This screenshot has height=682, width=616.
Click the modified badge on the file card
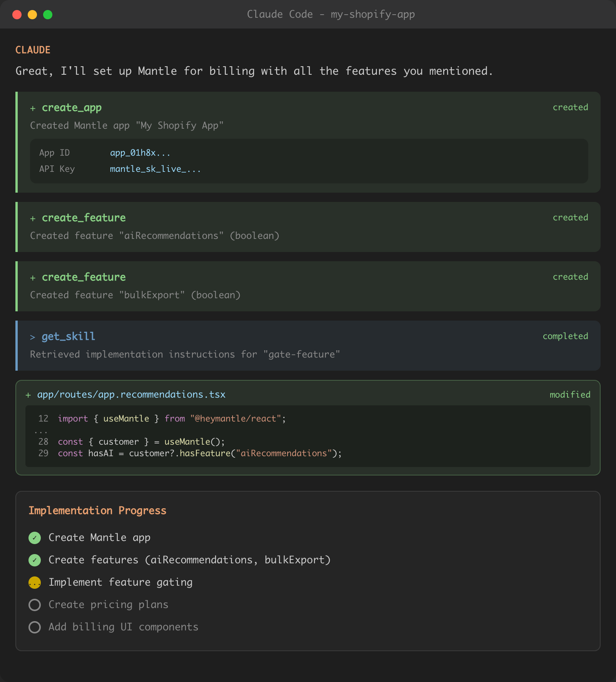(569, 395)
